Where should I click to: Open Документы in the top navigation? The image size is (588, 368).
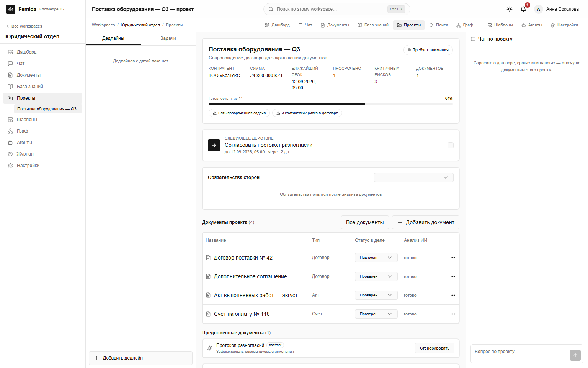click(335, 25)
